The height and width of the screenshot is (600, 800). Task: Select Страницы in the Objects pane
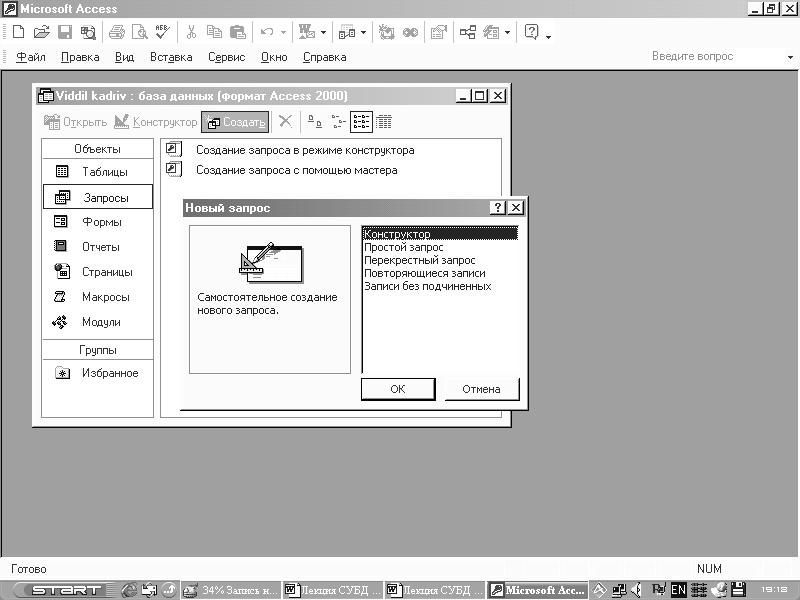[97, 272]
